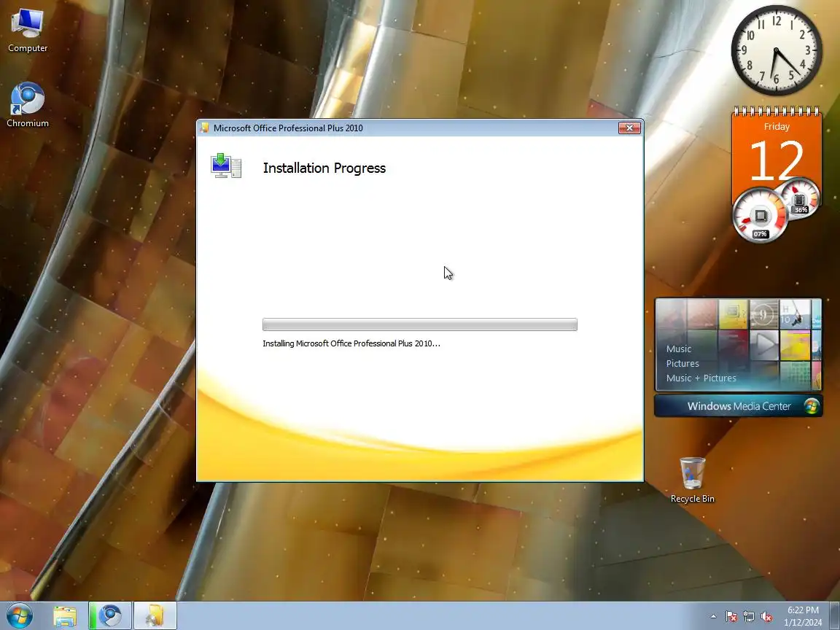Open the Windows Start orb

(19, 615)
